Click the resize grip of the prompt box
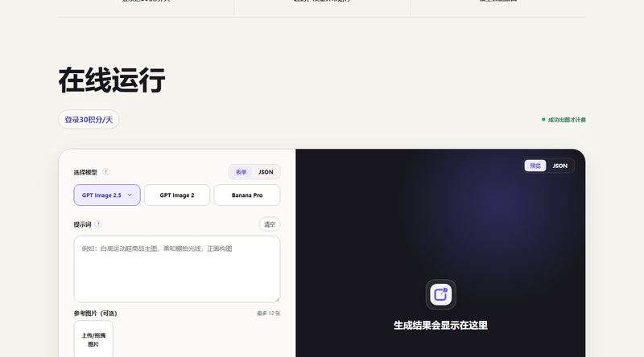 pyautogui.click(x=277, y=299)
